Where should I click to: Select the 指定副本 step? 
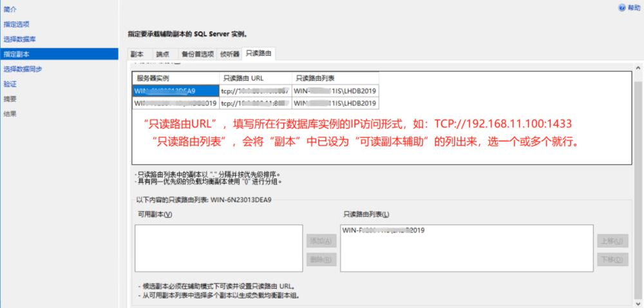(59, 53)
